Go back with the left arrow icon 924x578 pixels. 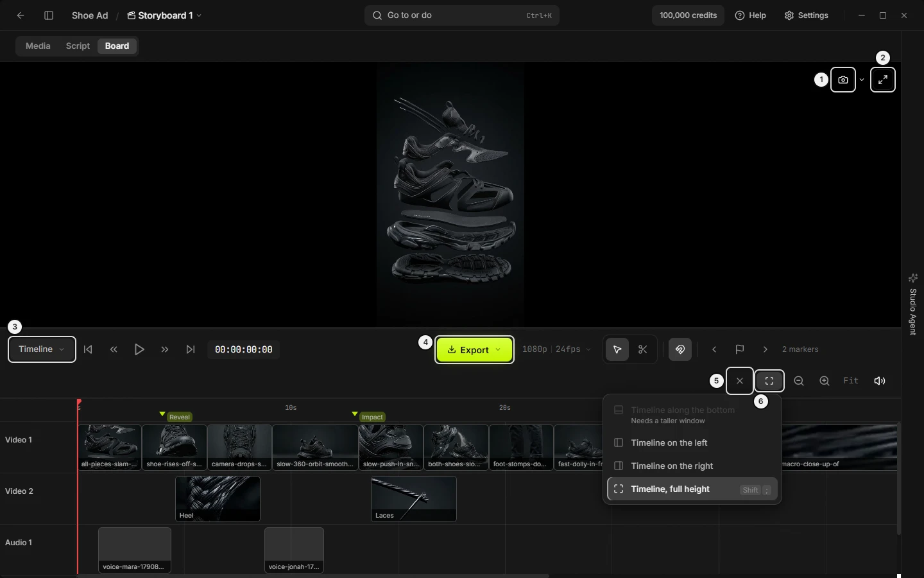click(21, 15)
